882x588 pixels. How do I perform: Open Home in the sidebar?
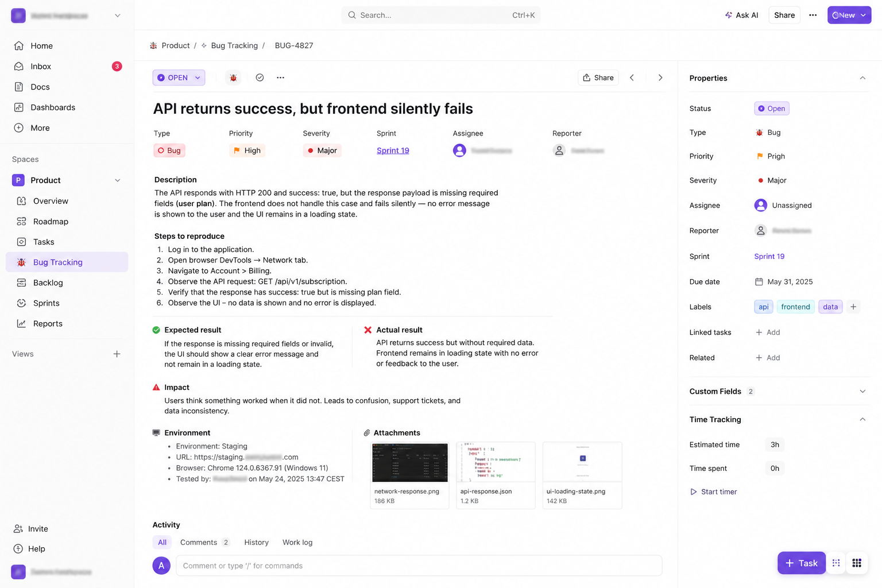point(67,46)
